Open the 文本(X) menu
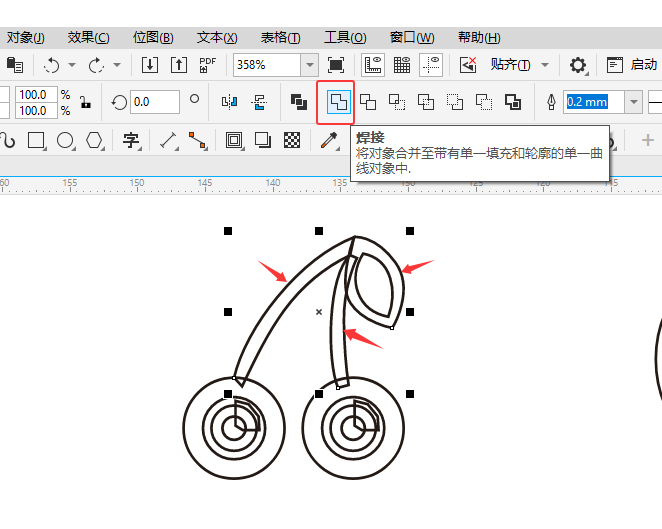 coord(217,38)
